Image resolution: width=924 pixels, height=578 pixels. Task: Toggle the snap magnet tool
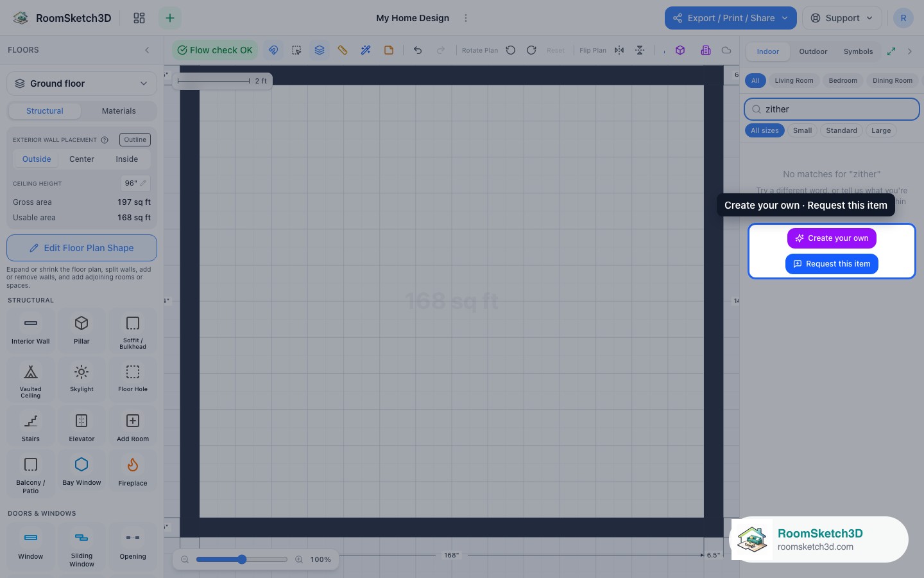pyautogui.click(x=273, y=50)
